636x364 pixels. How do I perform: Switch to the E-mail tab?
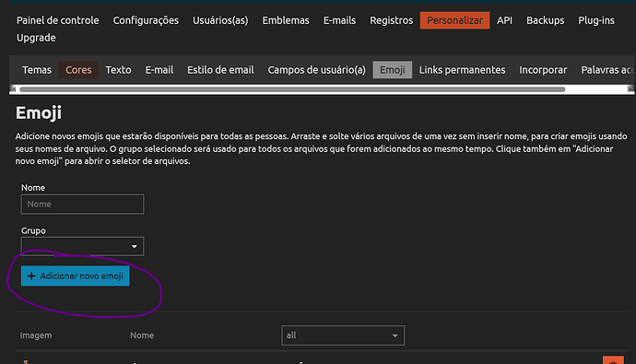159,70
